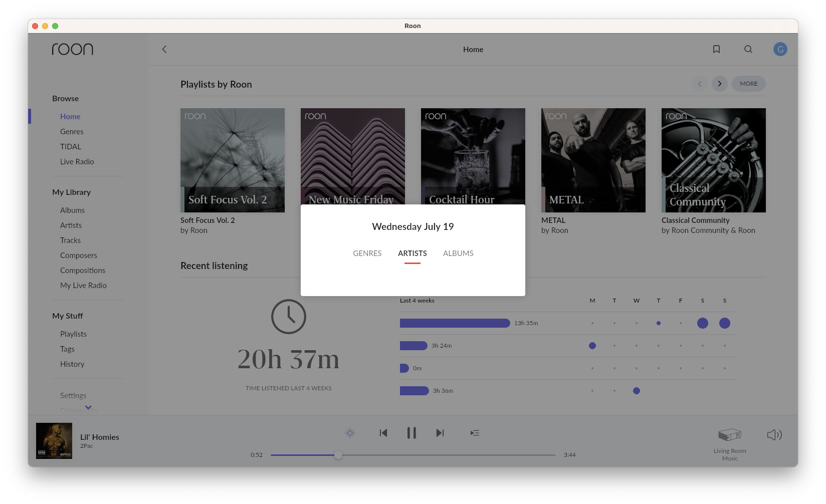
Task: Open Living Room Music zone picker
Action: click(730, 444)
